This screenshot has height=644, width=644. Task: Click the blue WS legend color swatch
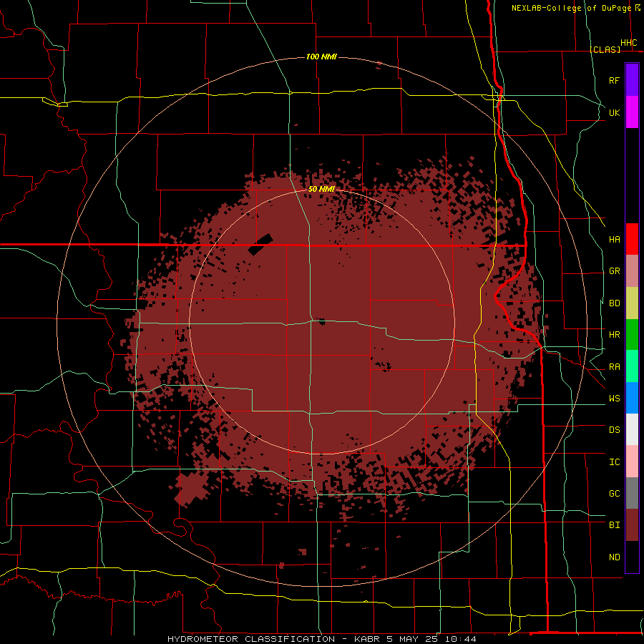pos(632,398)
